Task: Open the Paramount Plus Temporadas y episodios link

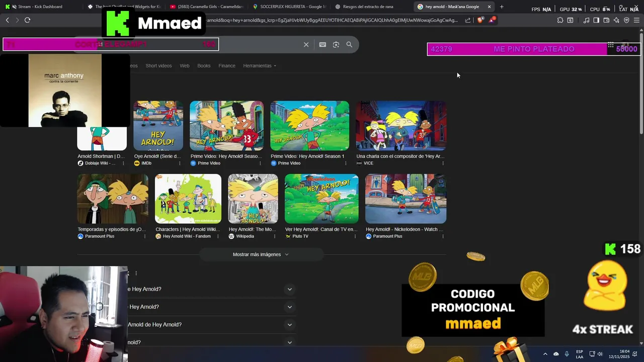Action: (112, 229)
